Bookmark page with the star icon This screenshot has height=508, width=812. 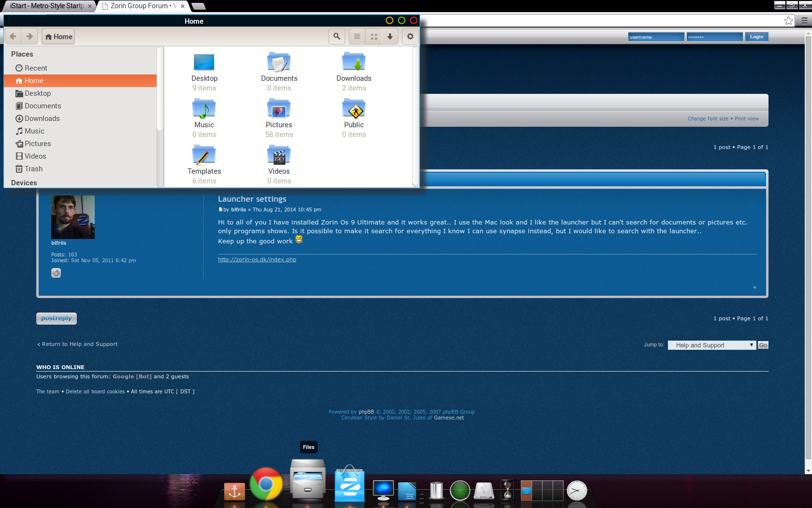point(788,20)
